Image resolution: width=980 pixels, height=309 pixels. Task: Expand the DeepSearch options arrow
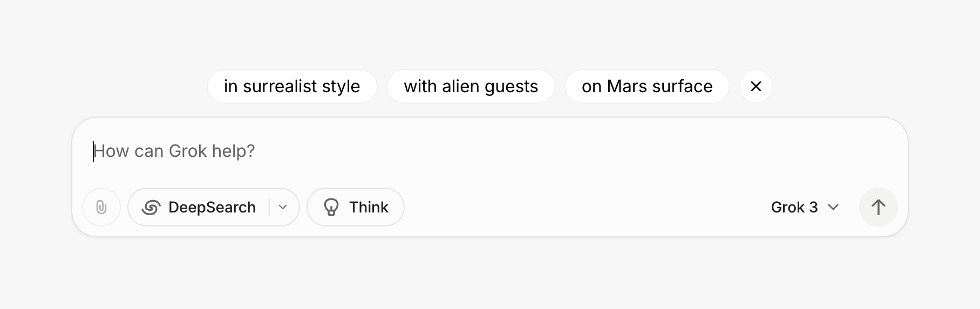point(283,207)
